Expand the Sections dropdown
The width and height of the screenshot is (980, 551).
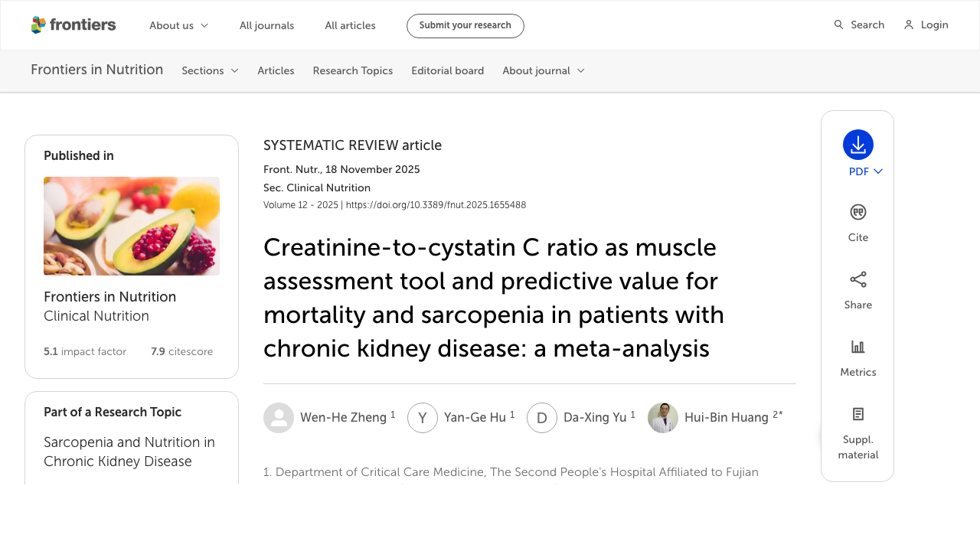click(x=211, y=70)
